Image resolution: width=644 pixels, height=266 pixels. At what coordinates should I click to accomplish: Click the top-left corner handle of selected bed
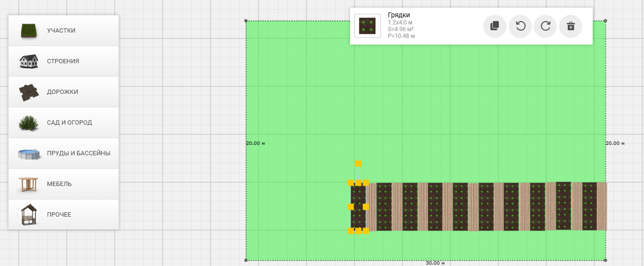[351, 183]
